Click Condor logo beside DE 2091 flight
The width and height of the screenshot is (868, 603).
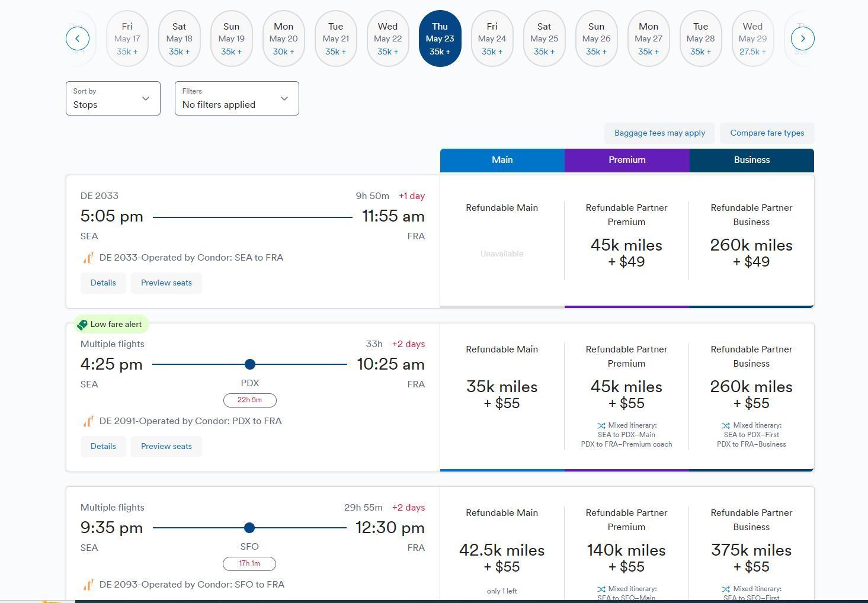pyautogui.click(x=88, y=421)
